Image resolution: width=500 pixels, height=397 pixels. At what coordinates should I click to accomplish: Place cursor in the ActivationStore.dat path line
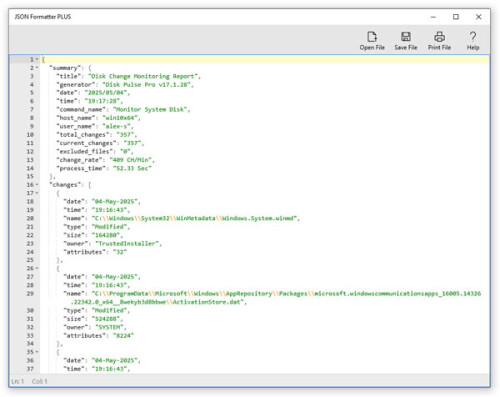click(x=159, y=302)
